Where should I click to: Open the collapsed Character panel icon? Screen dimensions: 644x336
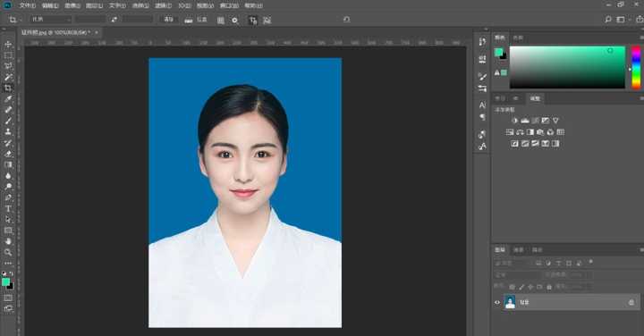click(482, 105)
